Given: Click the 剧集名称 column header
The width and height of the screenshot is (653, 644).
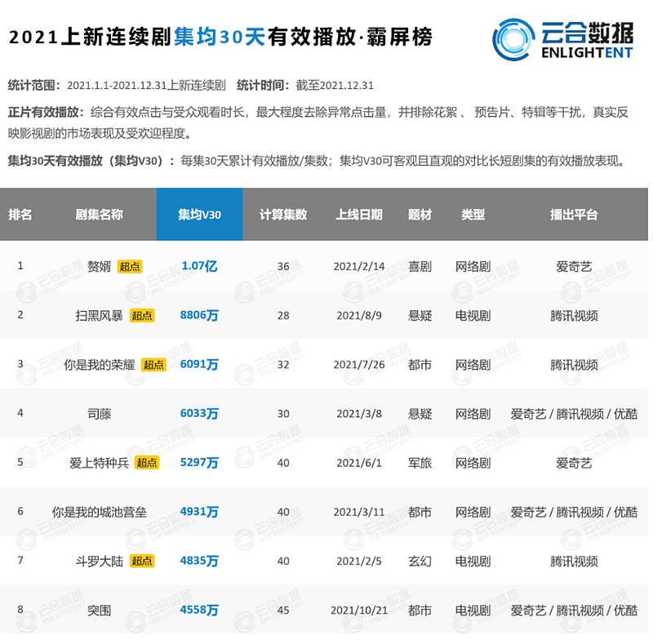Looking at the screenshot, I should point(99,215).
